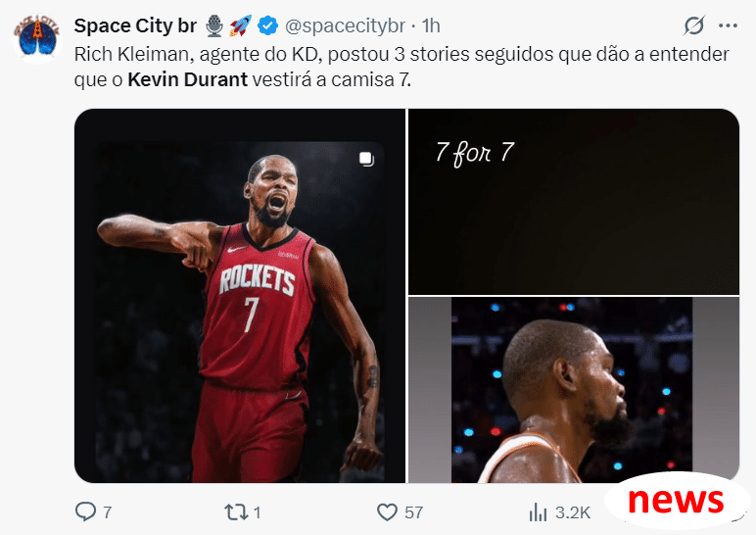The image size is (756, 535).
Task: Click the 3.2K views count
Action: pos(573,512)
